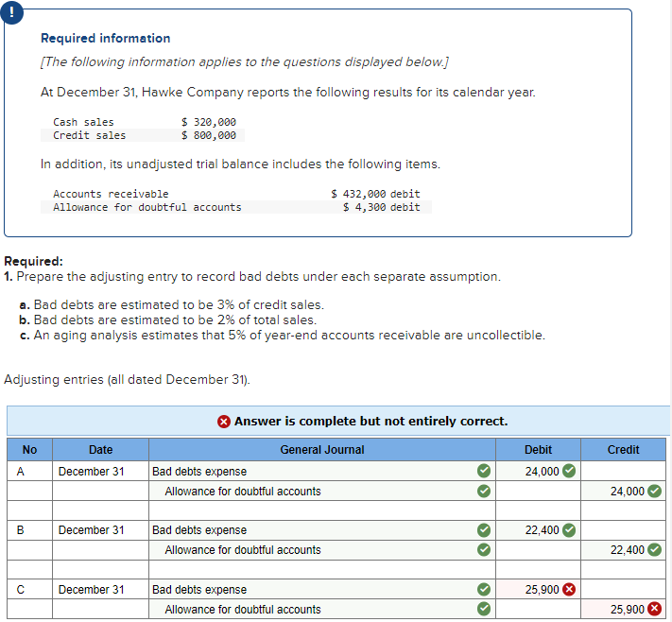Click the $ 800,000 credit sales amount
This screenshot has width=672, height=622.
point(209,135)
